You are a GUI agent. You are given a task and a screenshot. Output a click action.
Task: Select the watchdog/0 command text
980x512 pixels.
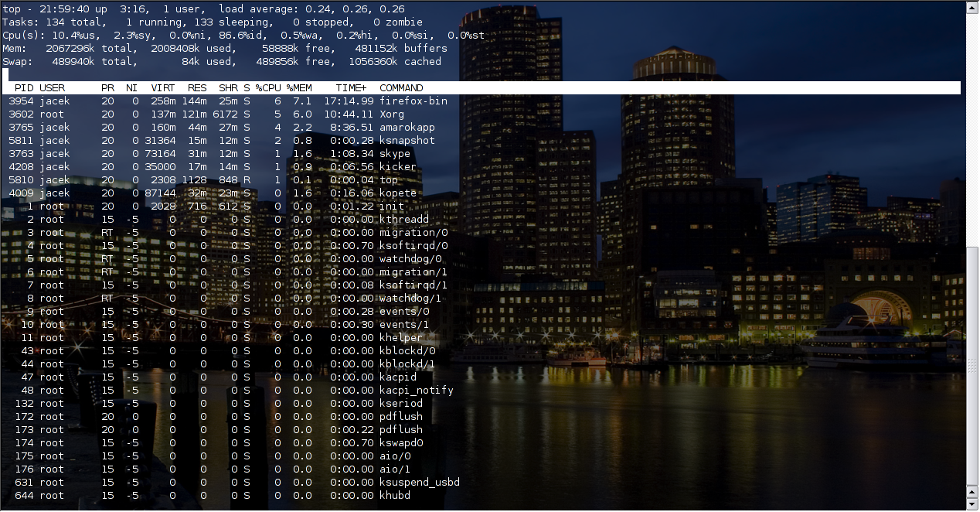coord(410,259)
